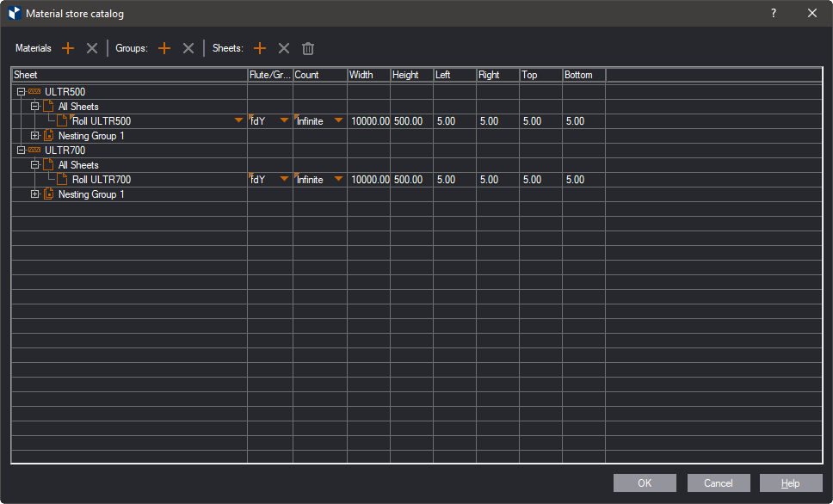This screenshot has height=504, width=833.
Task: Add a new material with plus icon
Action: tap(68, 49)
